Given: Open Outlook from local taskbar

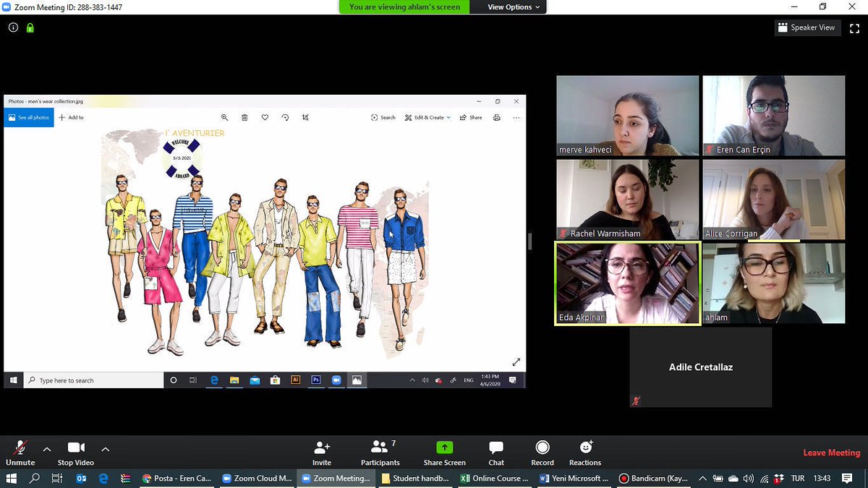Looking at the screenshot, I should click(81, 479).
